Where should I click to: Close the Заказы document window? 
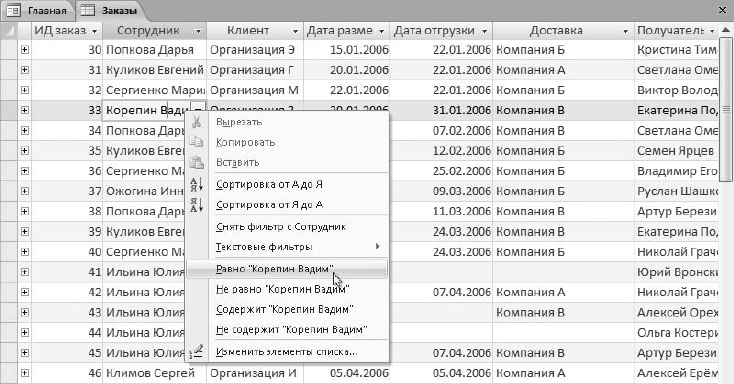(722, 9)
